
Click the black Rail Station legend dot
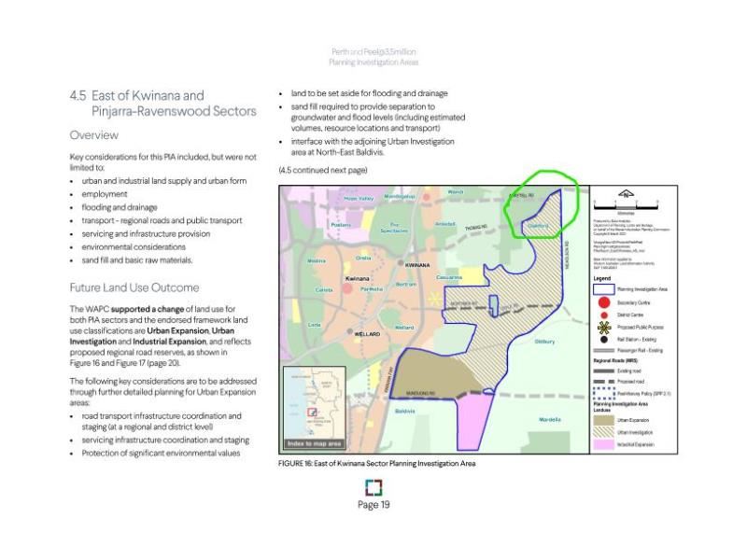click(x=604, y=340)
